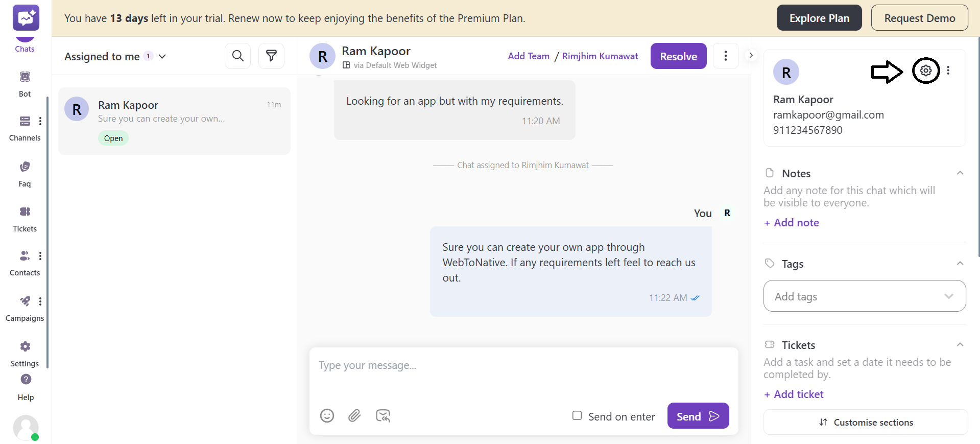
Task: Collapse the Notes section
Action: 960,173
